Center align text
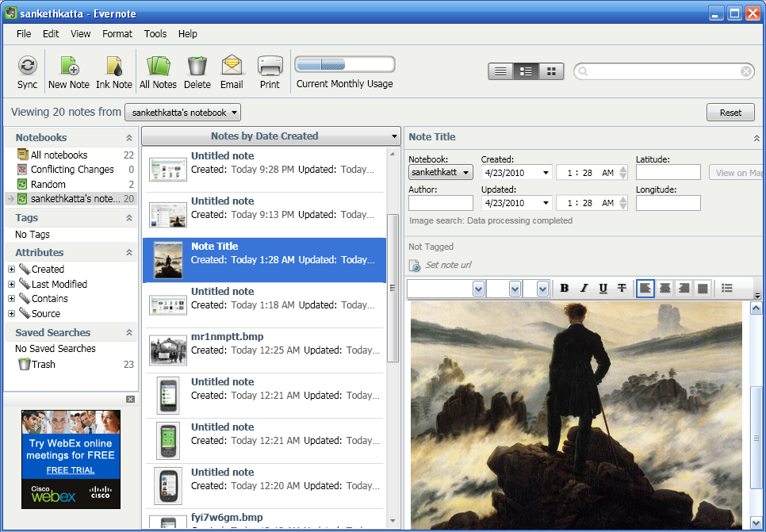 click(665, 289)
